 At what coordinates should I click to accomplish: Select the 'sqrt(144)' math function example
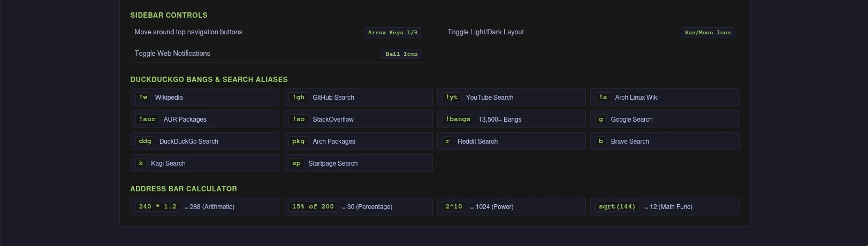coord(665,206)
